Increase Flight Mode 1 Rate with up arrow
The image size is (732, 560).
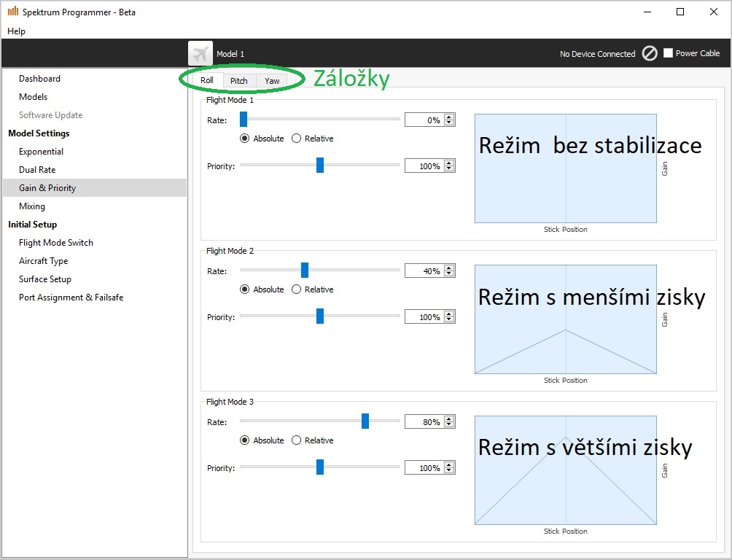point(449,117)
